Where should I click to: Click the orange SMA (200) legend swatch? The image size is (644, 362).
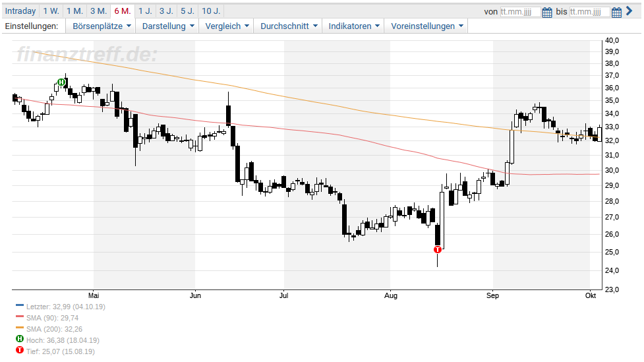[x=20, y=328]
